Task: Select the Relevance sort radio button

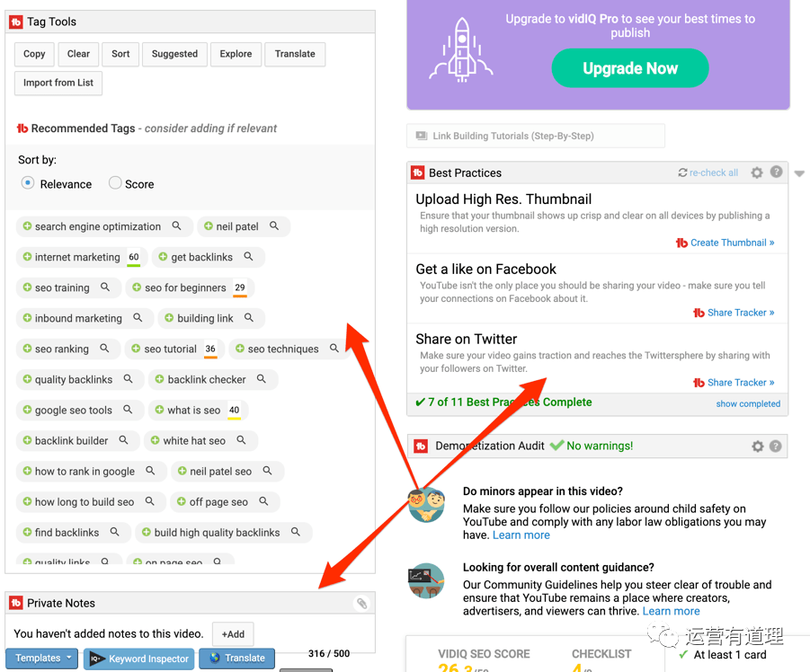Action: [28, 182]
